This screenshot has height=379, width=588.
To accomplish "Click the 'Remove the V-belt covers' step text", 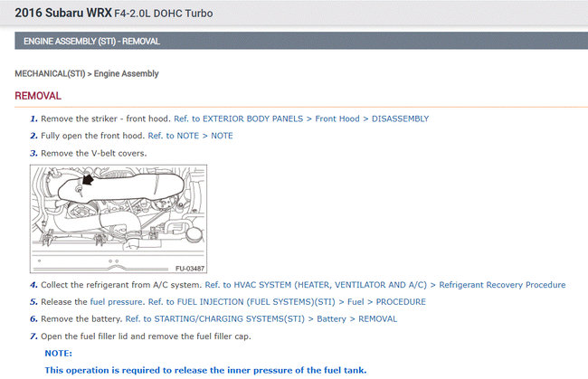I will point(94,153).
